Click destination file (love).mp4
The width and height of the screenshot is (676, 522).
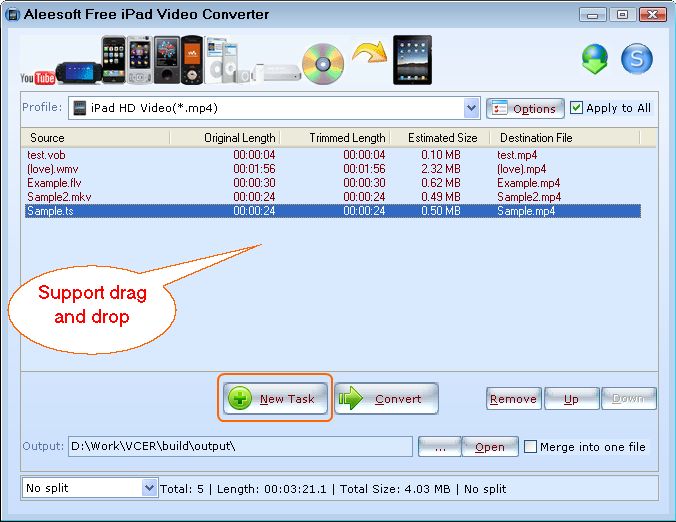522,169
